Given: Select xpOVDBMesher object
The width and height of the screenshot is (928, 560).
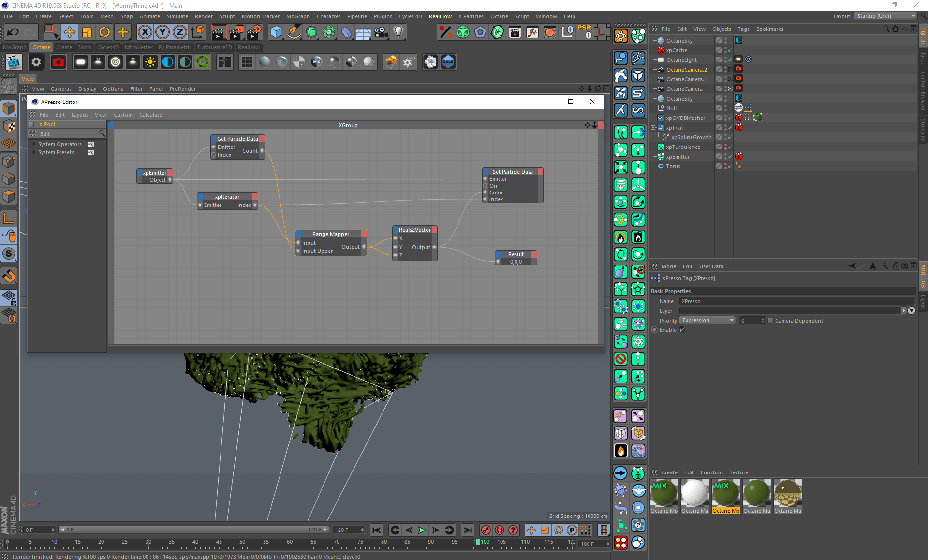Looking at the screenshot, I should pos(685,118).
